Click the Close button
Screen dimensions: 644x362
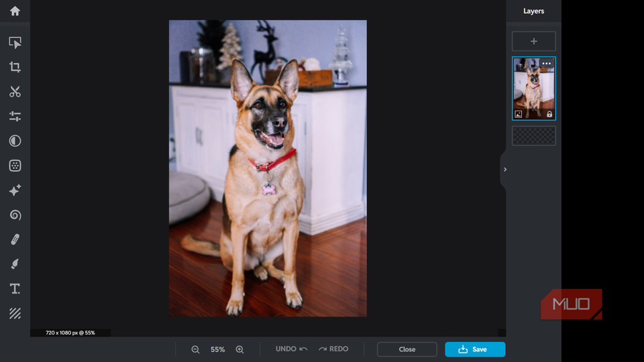point(407,349)
